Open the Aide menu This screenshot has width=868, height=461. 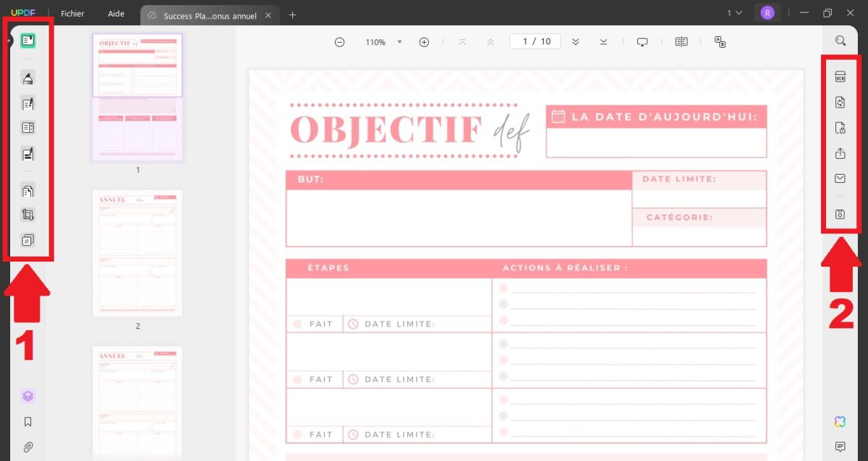click(x=116, y=14)
